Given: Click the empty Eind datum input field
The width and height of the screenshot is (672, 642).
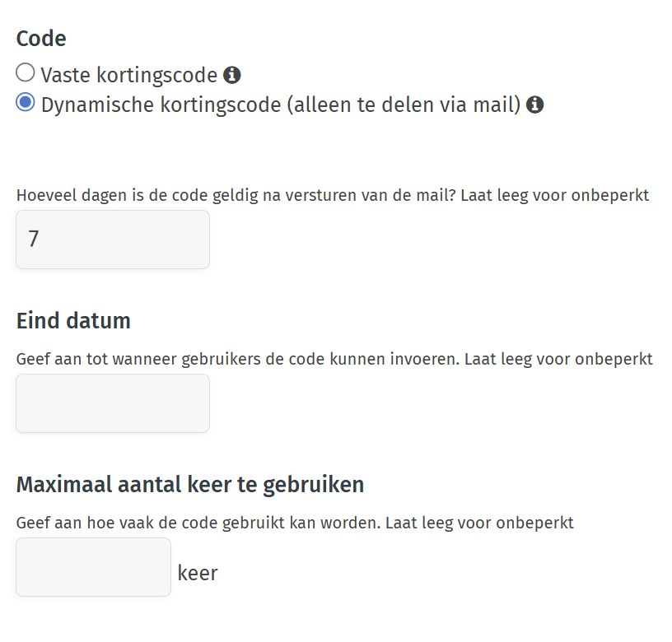Looking at the screenshot, I should [113, 403].
